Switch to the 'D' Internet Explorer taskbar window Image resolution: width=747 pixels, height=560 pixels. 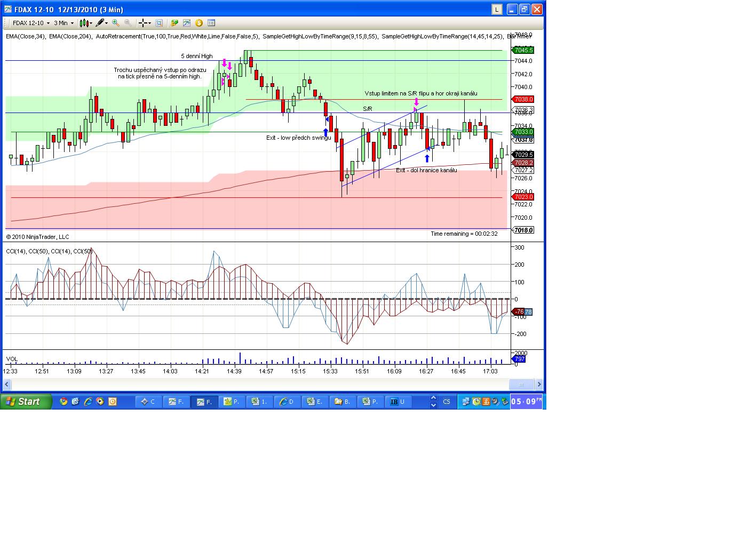288,402
